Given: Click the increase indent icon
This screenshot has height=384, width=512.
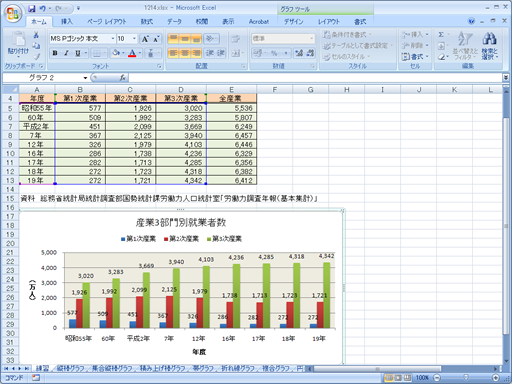Looking at the screenshot, I should [221, 53].
